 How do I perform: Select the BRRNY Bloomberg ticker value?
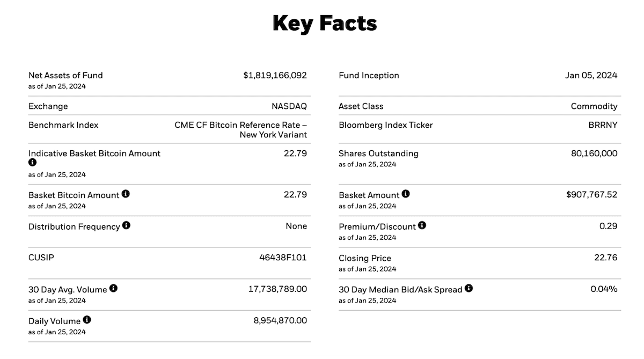click(603, 125)
